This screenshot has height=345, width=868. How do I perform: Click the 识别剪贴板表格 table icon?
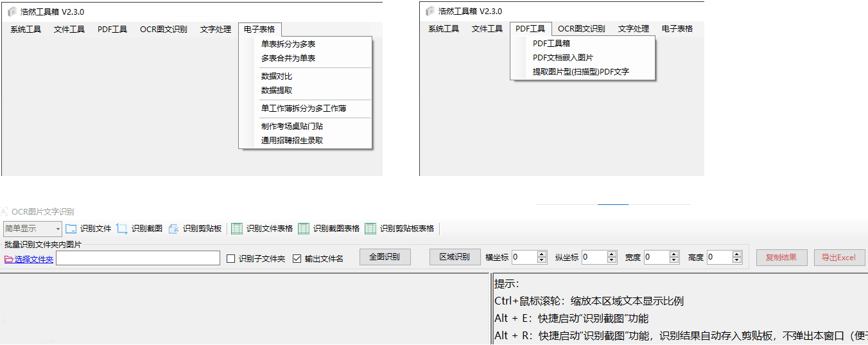[x=370, y=229]
